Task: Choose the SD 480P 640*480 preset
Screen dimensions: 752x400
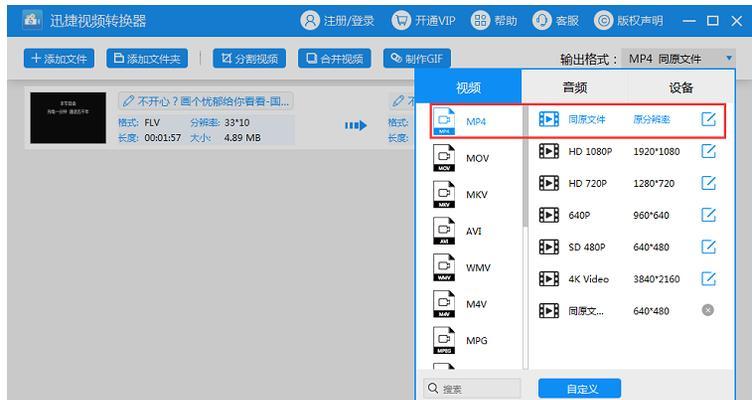Action: pos(627,247)
